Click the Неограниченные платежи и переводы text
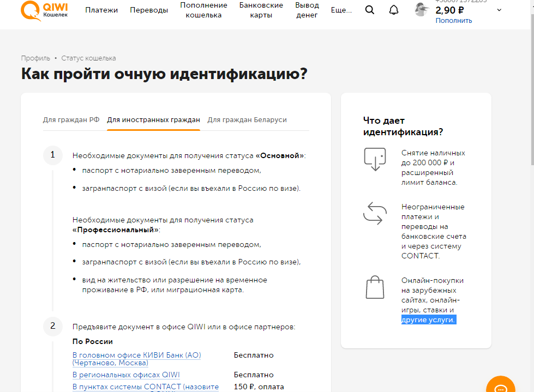The height and width of the screenshot is (392, 534). pos(434,231)
